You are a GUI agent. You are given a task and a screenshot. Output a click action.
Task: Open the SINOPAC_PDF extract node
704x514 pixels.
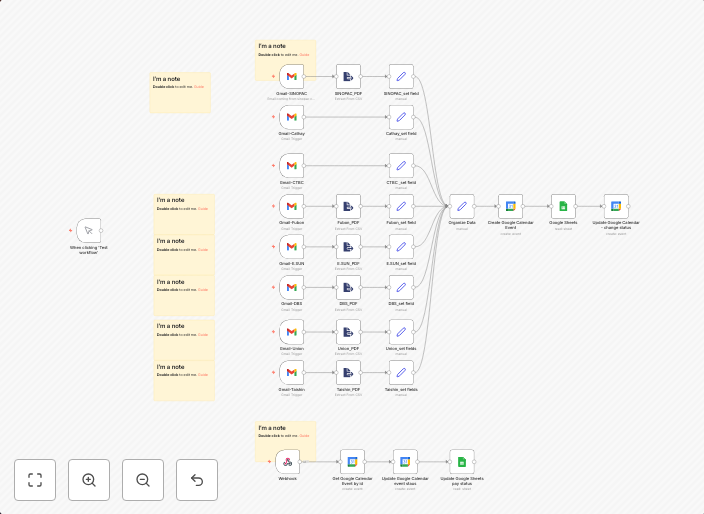point(348,77)
